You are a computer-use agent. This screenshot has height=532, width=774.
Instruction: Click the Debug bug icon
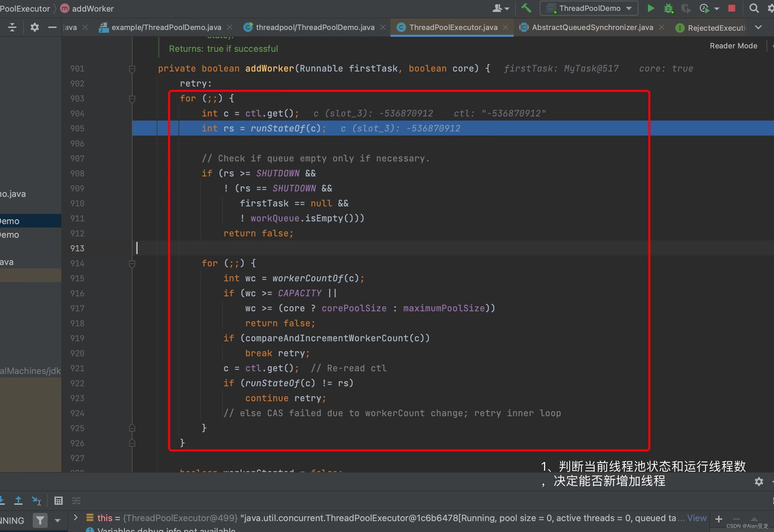point(668,8)
